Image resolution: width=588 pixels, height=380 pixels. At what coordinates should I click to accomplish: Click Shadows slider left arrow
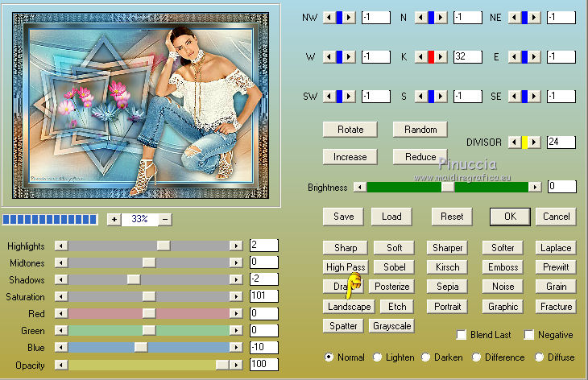[61, 279]
